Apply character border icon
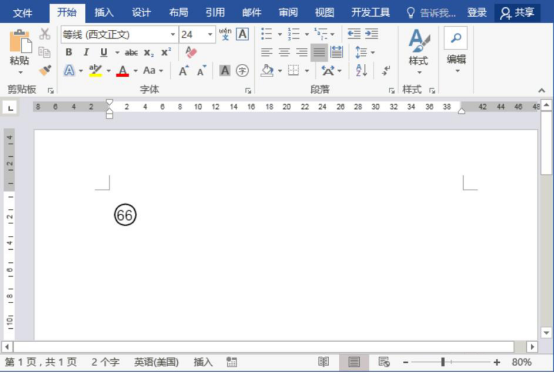The image size is (554, 373). coord(242,34)
